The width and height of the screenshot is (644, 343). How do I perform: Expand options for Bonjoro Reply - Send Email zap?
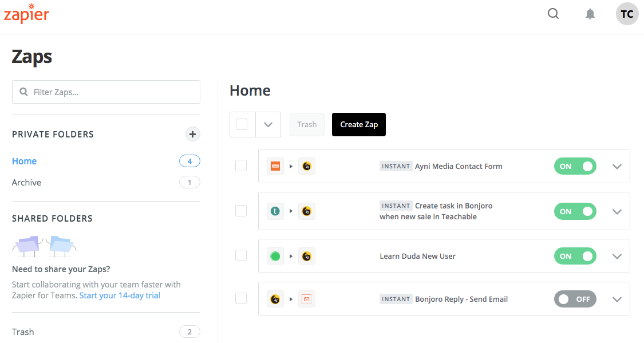click(x=617, y=299)
